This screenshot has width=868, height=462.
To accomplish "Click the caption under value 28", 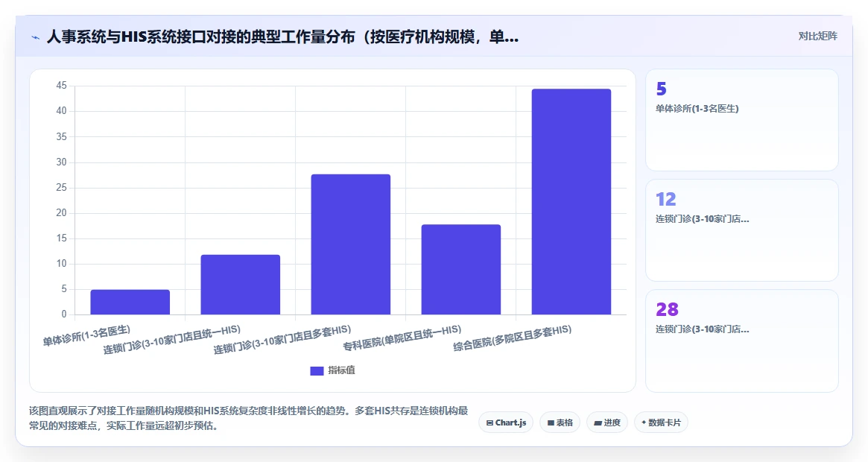I will [x=702, y=329].
